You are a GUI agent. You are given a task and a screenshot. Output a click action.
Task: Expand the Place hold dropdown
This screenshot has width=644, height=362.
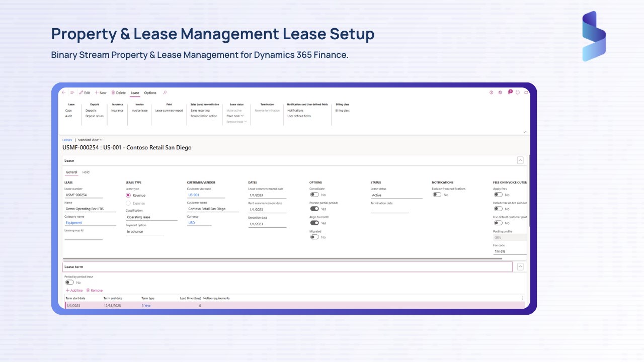click(235, 116)
